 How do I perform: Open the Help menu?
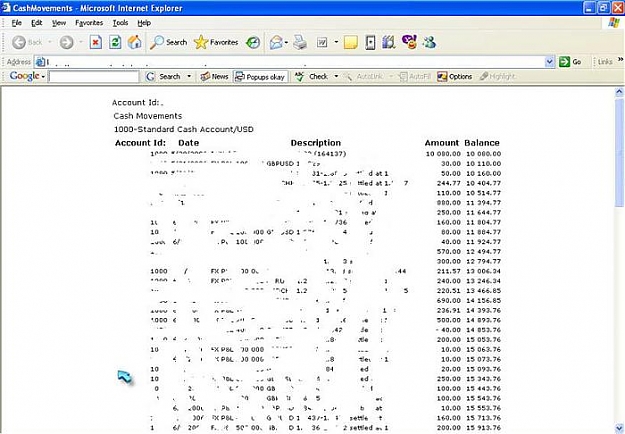pyautogui.click(x=144, y=23)
